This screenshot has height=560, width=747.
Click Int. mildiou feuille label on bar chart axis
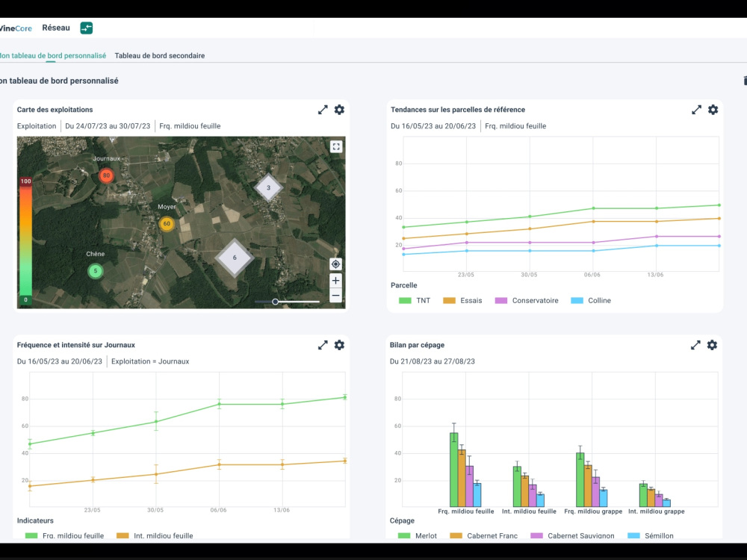click(529, 511)
